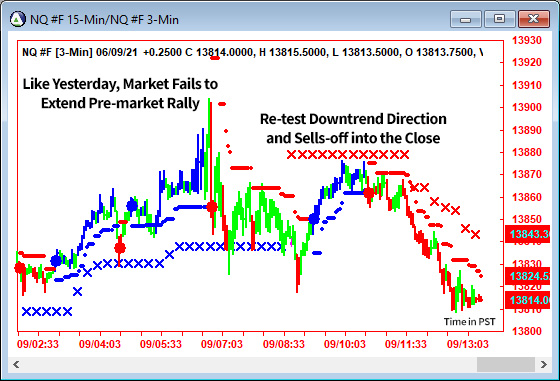
Task: Click the 13824.5 price marker label
Action: click(x=528, y=276)
